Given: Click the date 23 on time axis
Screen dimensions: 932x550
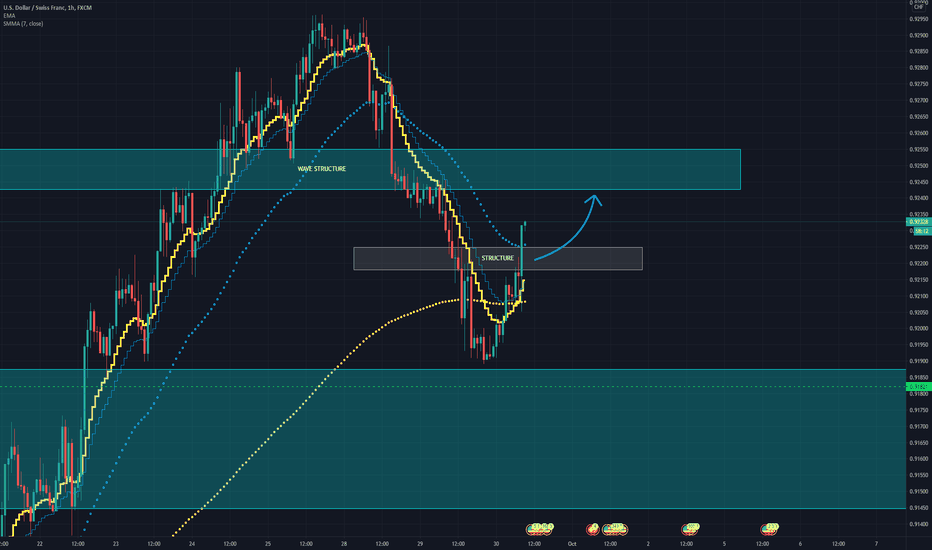Looking at the screenshot, I should tap(116, 543).
